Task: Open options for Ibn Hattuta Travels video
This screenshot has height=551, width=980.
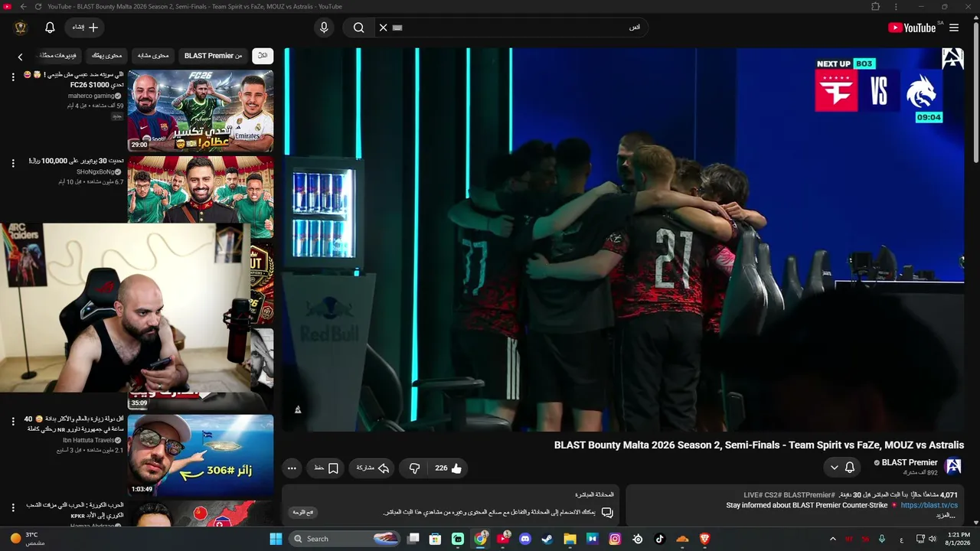Action: (13, 422)
